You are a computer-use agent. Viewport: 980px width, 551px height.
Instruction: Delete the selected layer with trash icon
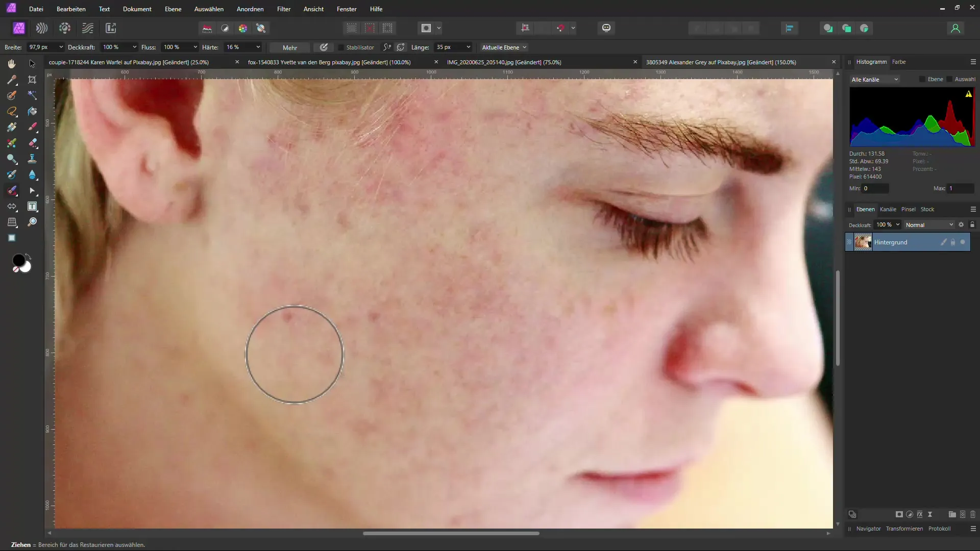point(972,514)
